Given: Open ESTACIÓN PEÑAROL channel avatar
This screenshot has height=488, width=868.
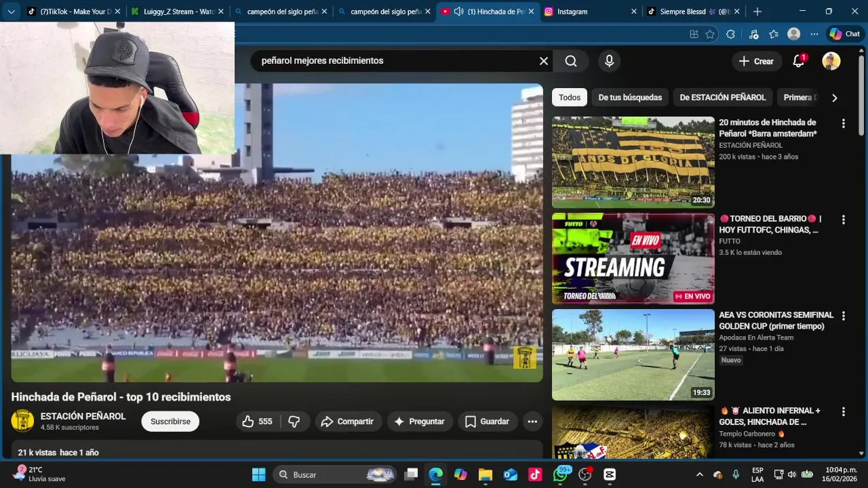Looking at the screenshot, I should click(x=22, y=421).
